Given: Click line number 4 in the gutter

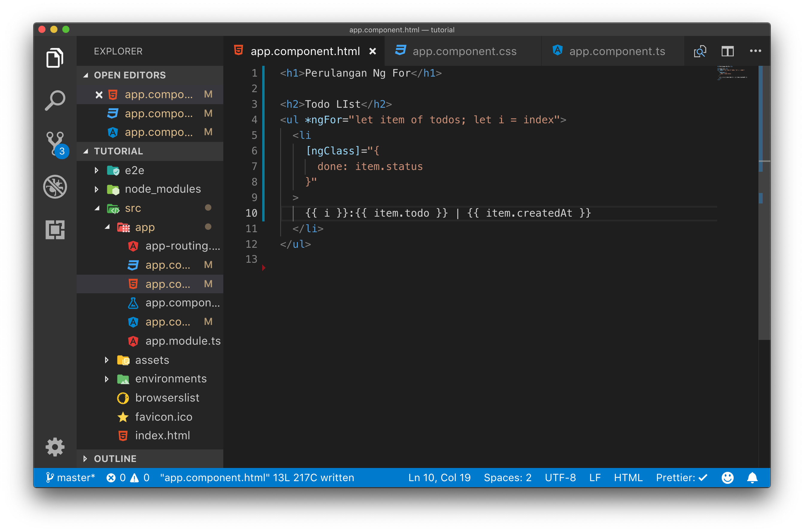Looking at the screenshot, I should point(254,120).
